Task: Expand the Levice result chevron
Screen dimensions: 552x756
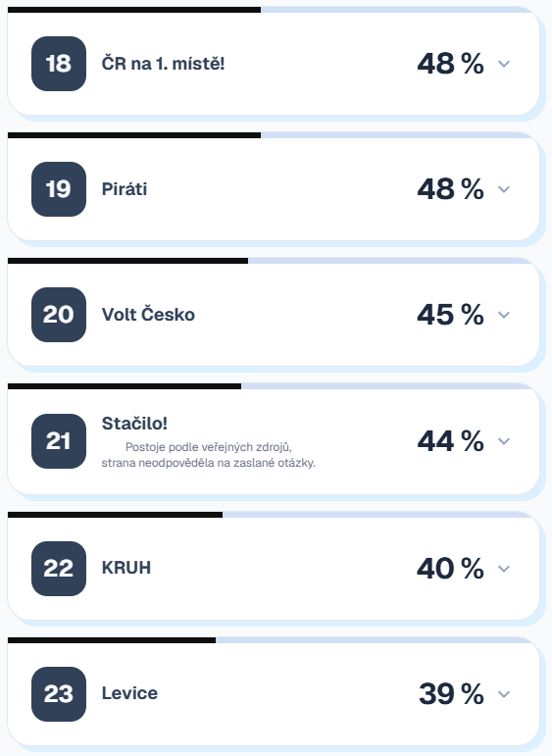Action: coord(504,694)
